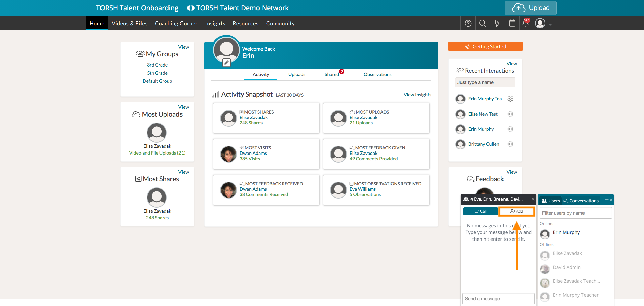This screenshot has width=644, height=306.
Task: Open settings gear next to Brittany Cullen
Action: [510, 144]
